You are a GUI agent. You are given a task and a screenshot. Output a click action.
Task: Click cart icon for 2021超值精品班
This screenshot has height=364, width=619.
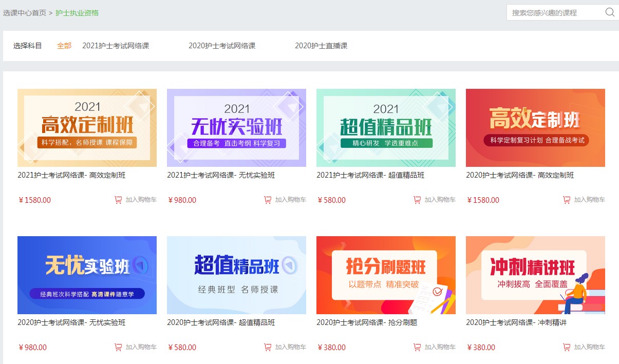(417, 200)
